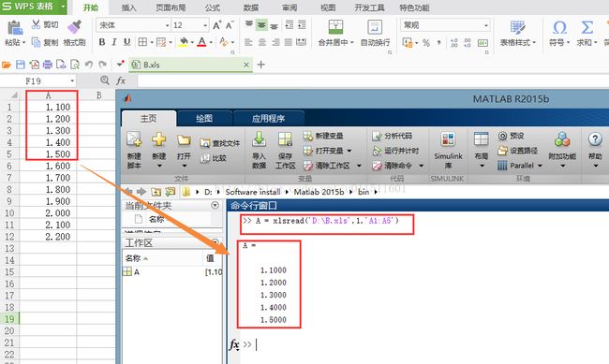Open the 开发工具 ribbon tab
Screen dimensions: 609x364
(369, 7)
